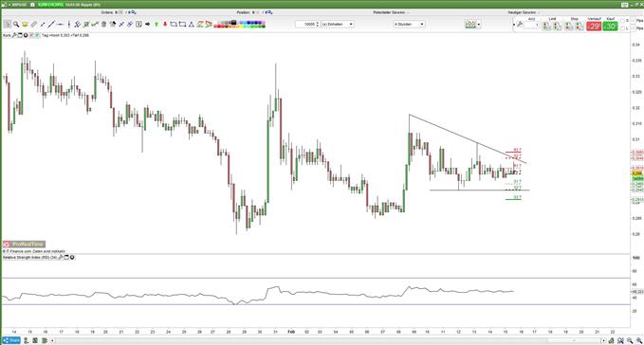
Task: Open the Einheiten units dropdown
Action: (338, 25)
